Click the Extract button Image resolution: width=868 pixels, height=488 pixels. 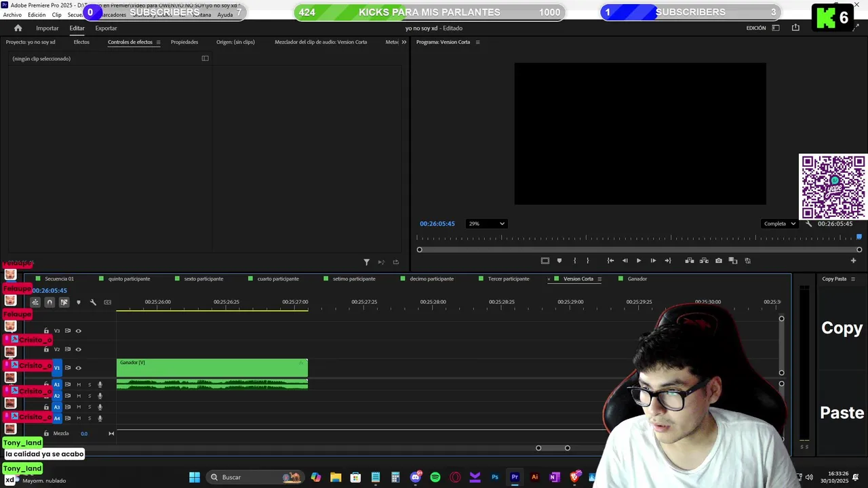[x=704, y=260]
